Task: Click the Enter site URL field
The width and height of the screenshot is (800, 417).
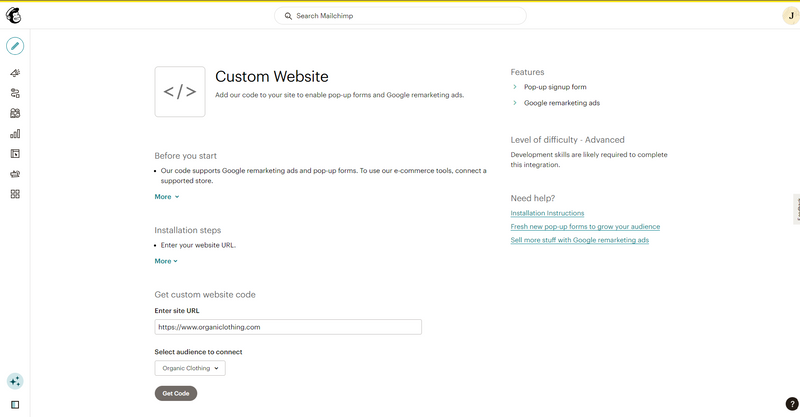Action: click(288, 327)
